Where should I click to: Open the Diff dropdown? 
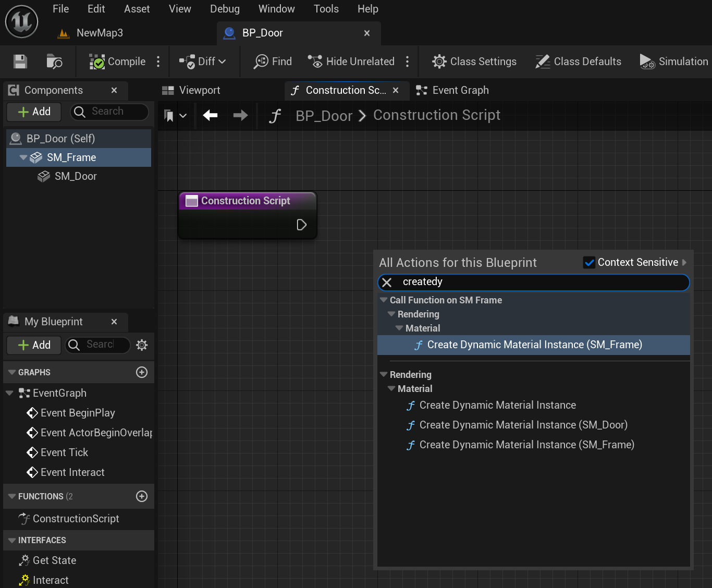[x=202, y=62]
